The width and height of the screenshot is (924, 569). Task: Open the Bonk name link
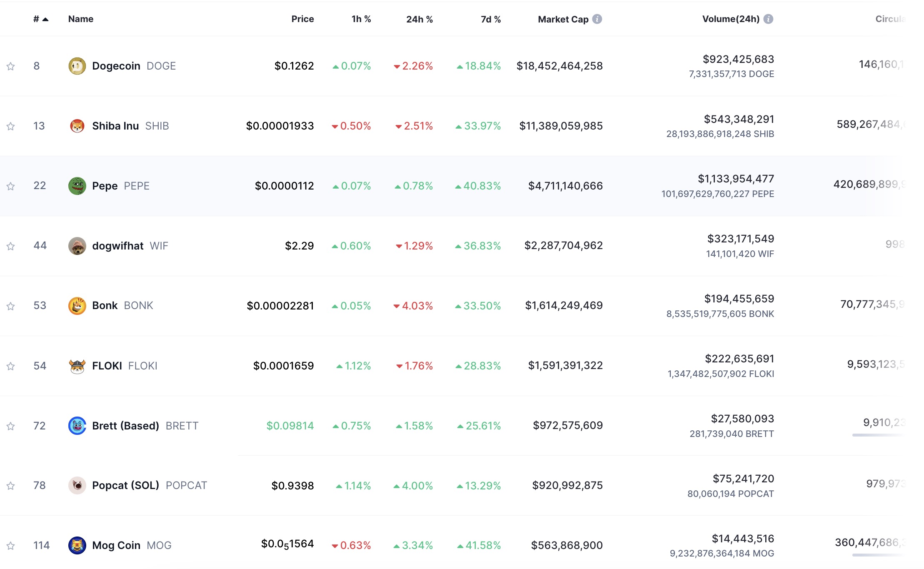click(105, 306)
